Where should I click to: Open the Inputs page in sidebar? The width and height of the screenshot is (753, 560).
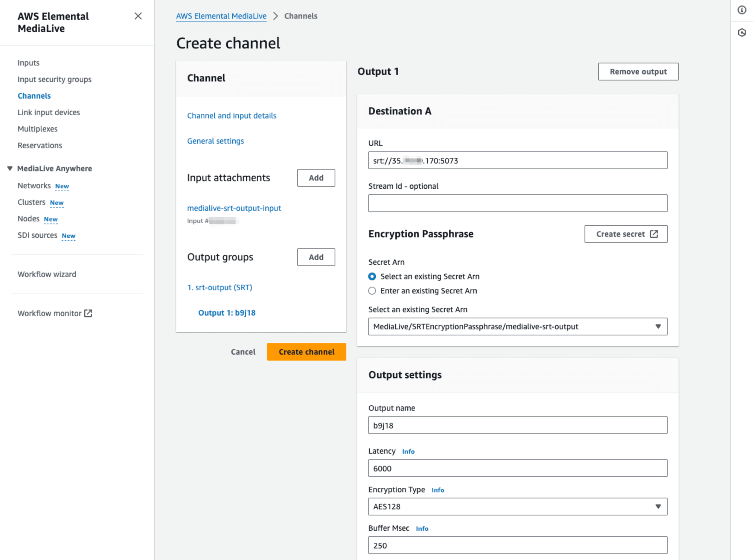point(29,63)
